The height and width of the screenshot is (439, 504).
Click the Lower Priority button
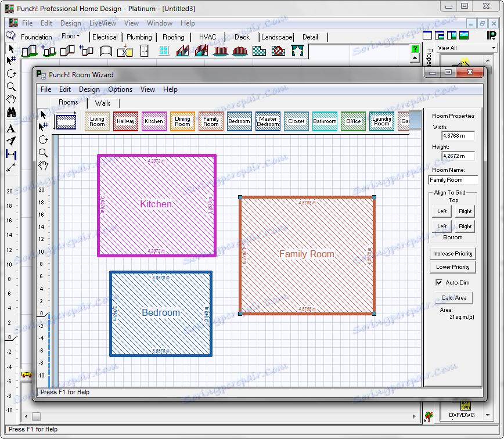(452, 267)
